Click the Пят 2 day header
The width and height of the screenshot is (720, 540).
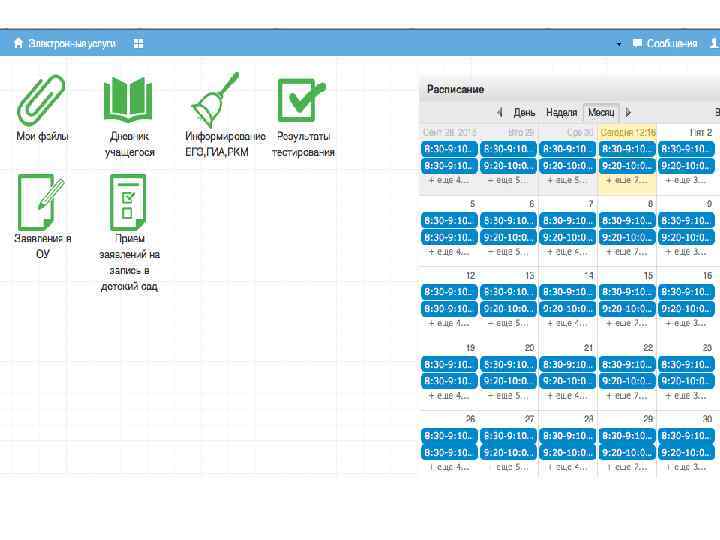click(x=701, y=133)
